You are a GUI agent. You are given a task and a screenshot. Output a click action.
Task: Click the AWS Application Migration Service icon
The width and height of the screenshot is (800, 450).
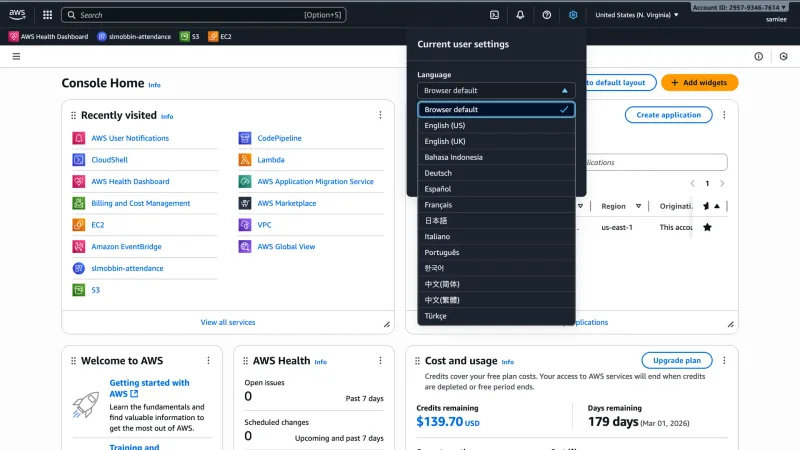(245, 181)
